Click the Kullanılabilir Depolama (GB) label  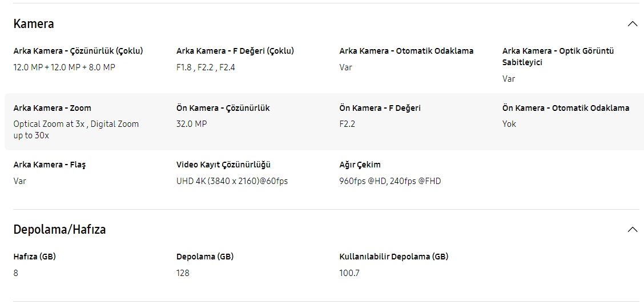pyautogui.click(x=394, y=257)
